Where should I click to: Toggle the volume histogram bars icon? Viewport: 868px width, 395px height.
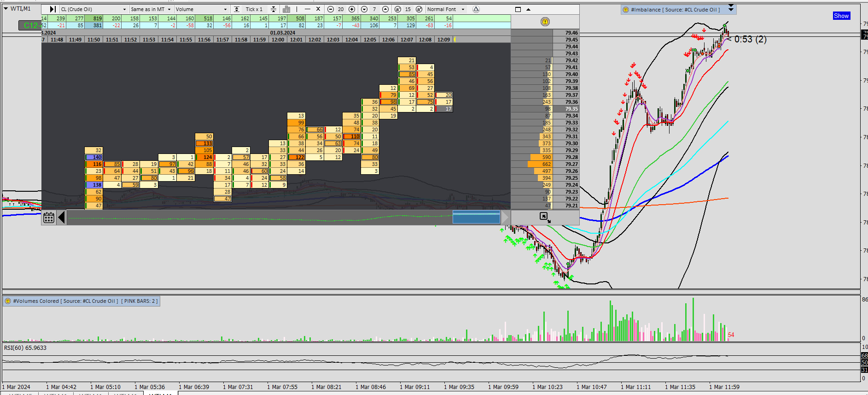(286, 9)
